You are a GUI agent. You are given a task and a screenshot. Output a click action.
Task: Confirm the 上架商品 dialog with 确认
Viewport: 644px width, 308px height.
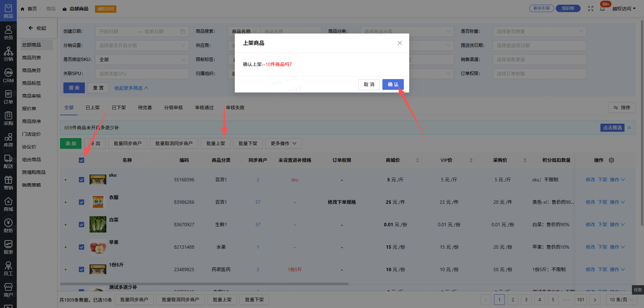point(393,84)
